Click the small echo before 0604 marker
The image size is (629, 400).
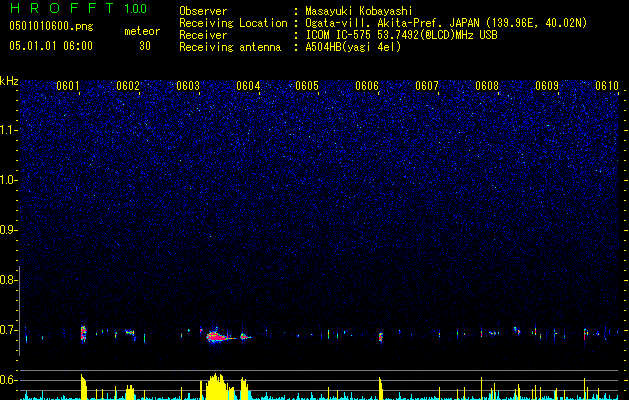(x=244, y=336)
